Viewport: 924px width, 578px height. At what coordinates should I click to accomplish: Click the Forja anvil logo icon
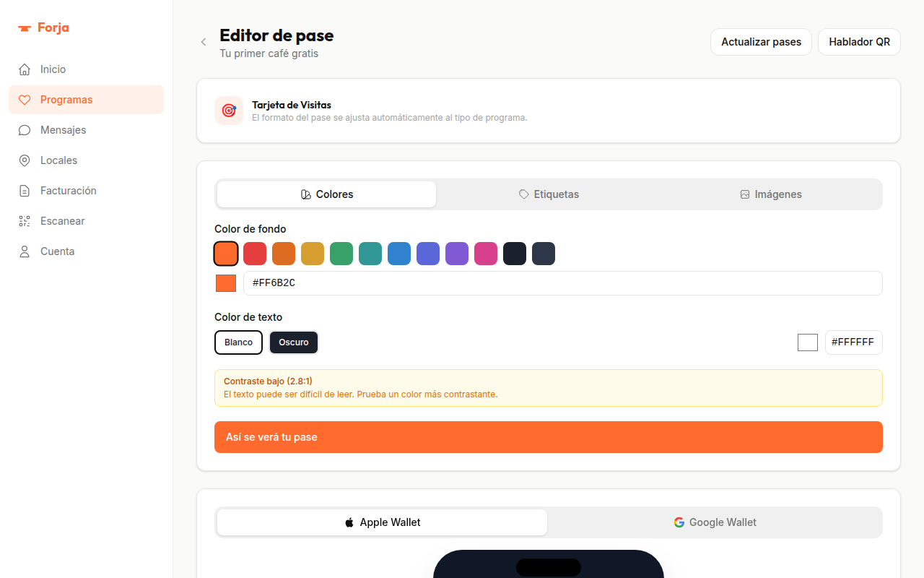[25, 28]
